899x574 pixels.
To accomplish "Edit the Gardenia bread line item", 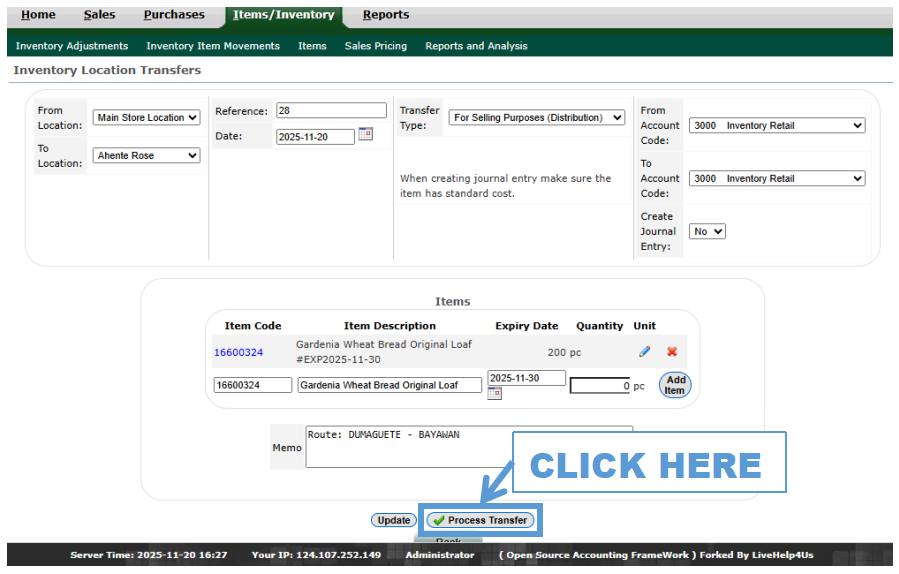I will pos(644,352).
